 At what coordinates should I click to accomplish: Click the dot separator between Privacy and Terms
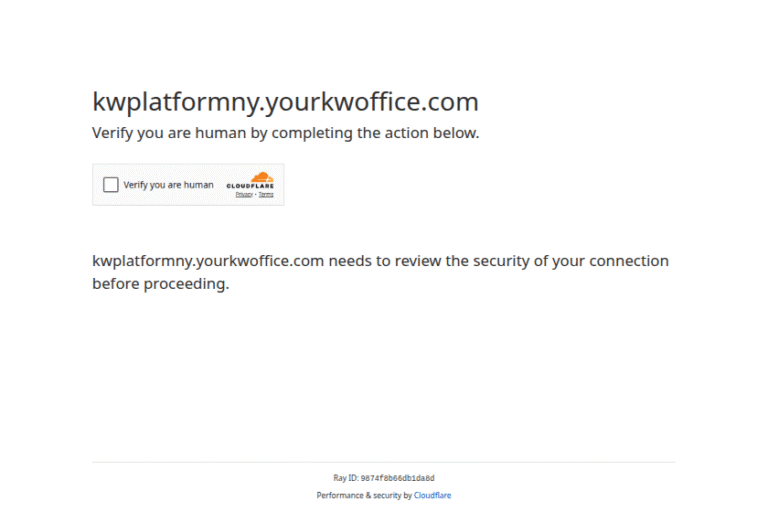(x=255, y=194)
